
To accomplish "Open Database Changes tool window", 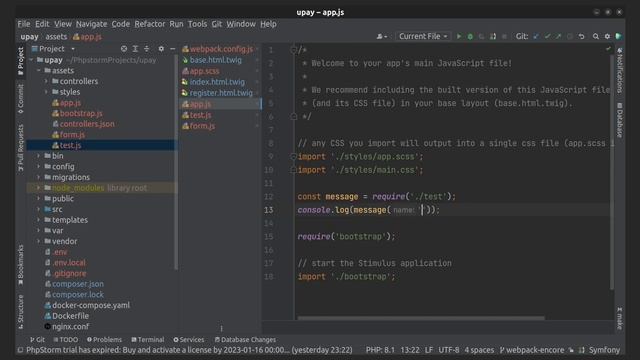I will click(x=245, y=340).
